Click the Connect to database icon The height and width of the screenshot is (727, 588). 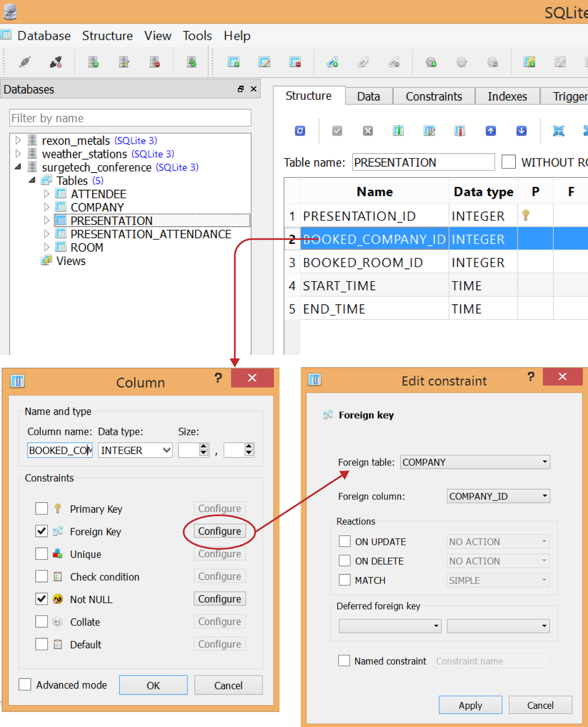pyautogui.click(x=25, y=62)
